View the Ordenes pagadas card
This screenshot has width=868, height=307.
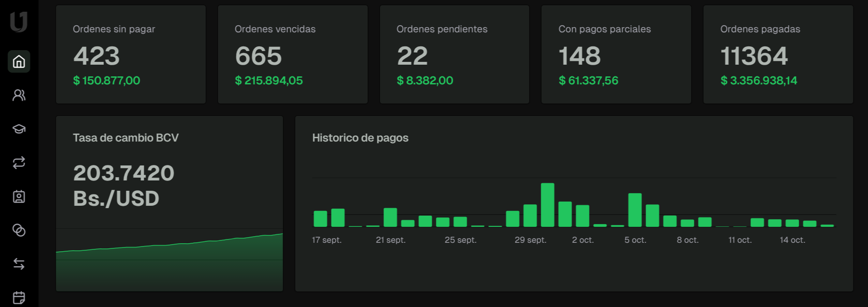(778, 54)
